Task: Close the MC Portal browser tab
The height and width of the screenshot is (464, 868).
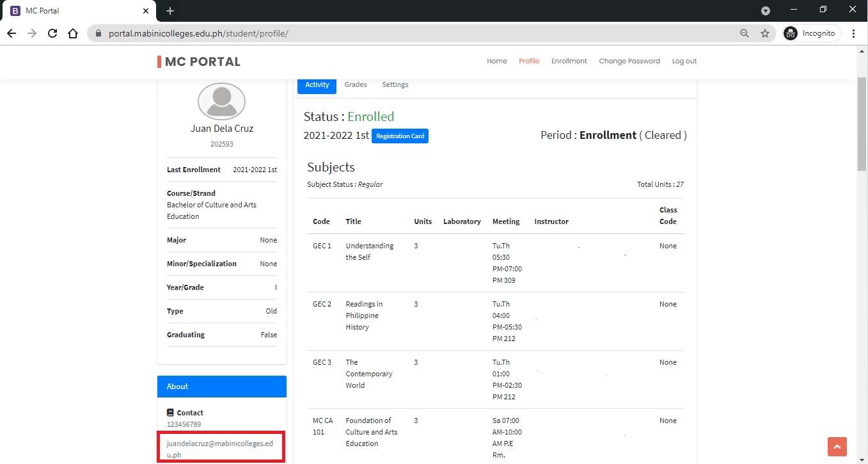Action: pos(146,11)
